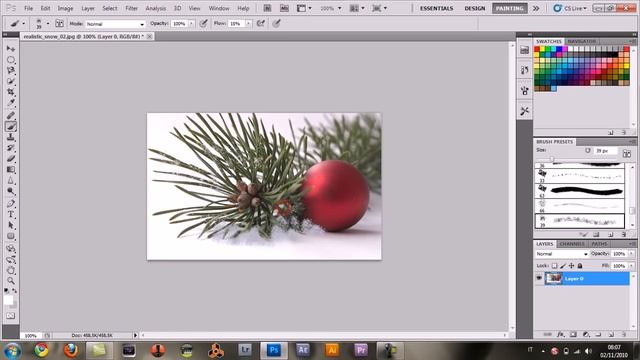Open the Filter menu

pyautogui.click(x=131, y=8)
